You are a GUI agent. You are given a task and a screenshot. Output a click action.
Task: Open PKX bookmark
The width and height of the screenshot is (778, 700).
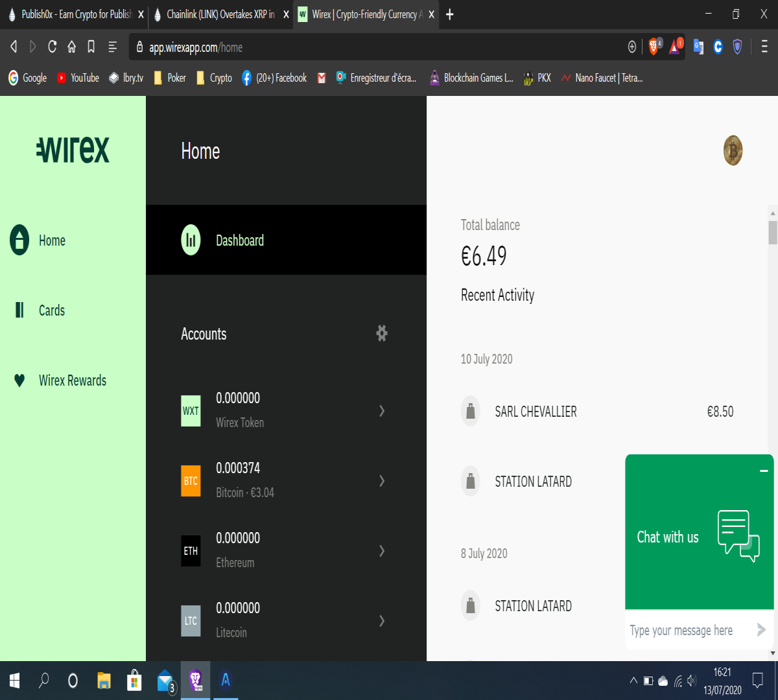click(537, 78)
